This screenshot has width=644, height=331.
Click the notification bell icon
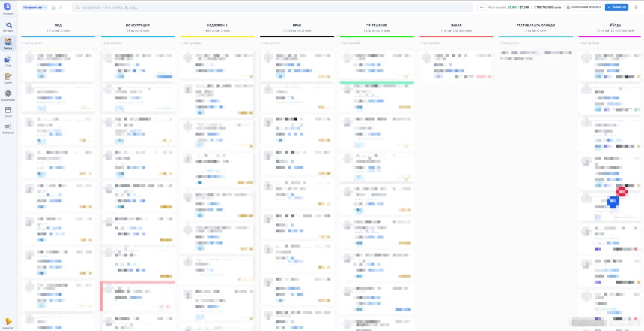point(635,8)
